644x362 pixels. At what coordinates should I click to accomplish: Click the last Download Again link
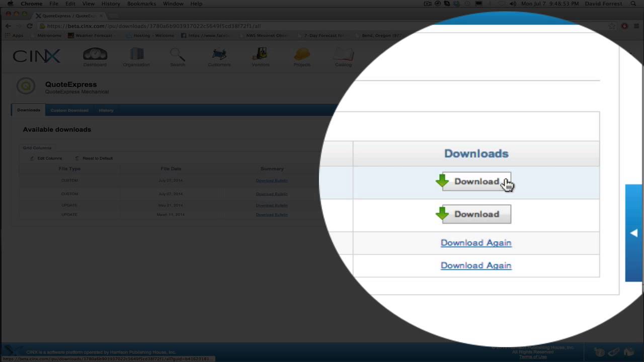[476, 265]
